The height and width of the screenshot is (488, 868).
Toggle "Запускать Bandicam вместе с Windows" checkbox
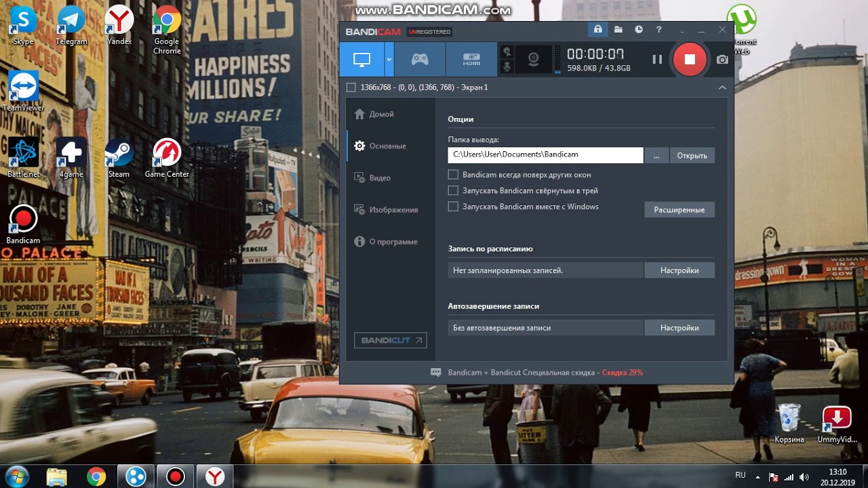click(x=453, y=207)
